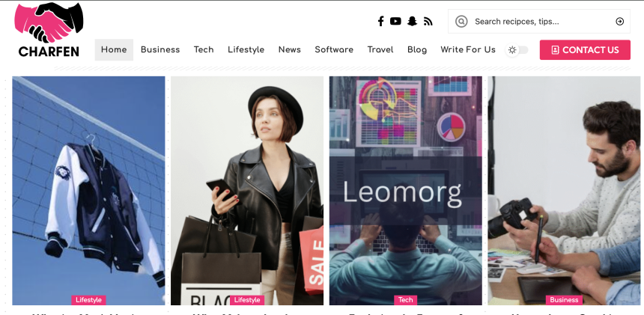Image resolution: width=644 pixels, height=315 pixels.
Task: Click the Charfen handshake logo
Action: pos(49,29)
